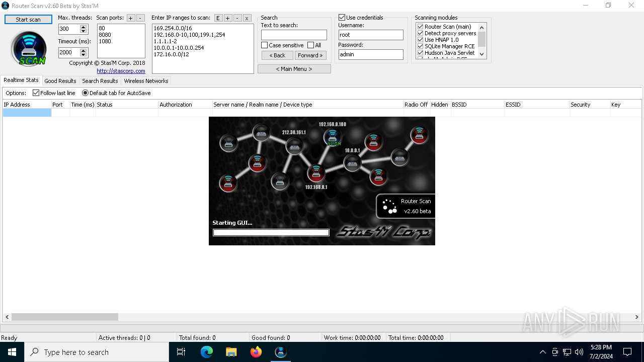Screen dimensions: 644x362
Task: Select Router Scan taskbar icon
Action: (281, 352)
